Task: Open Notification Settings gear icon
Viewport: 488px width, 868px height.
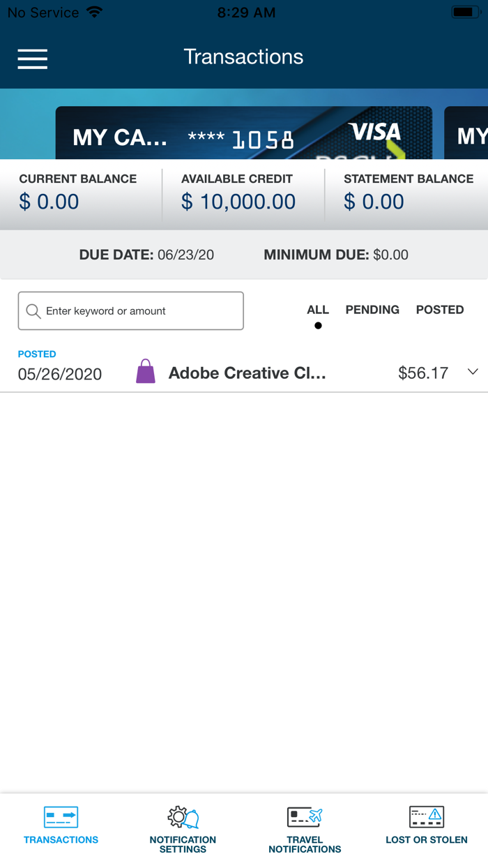Action: point(183,816)
